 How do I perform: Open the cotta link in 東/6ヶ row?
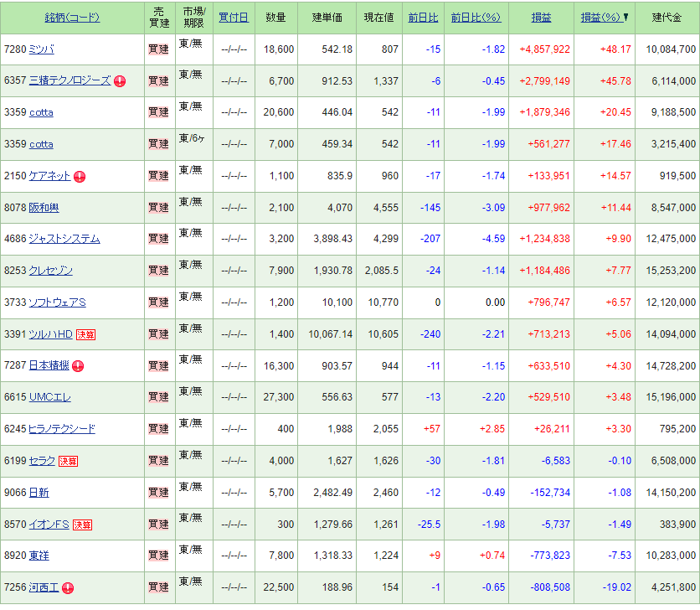click(41, 144)
